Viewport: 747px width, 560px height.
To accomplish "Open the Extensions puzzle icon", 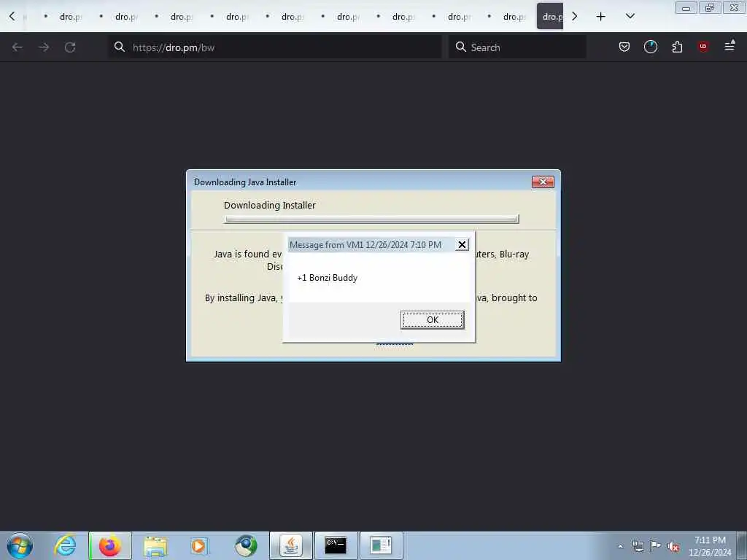I will click(677, 47).
